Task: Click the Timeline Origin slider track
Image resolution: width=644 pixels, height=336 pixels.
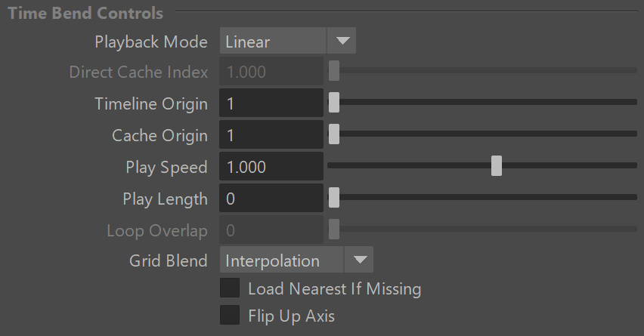Action: pos(482,102)
